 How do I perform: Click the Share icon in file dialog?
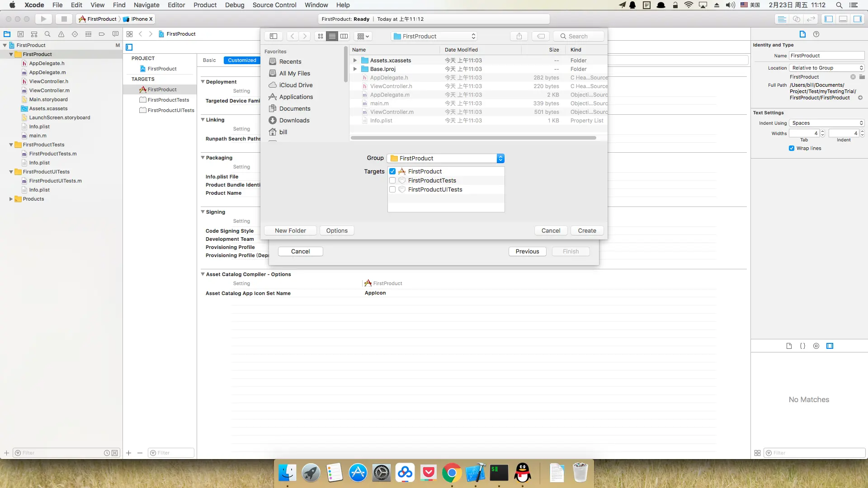pyautogui.click(x=519, y=36)
